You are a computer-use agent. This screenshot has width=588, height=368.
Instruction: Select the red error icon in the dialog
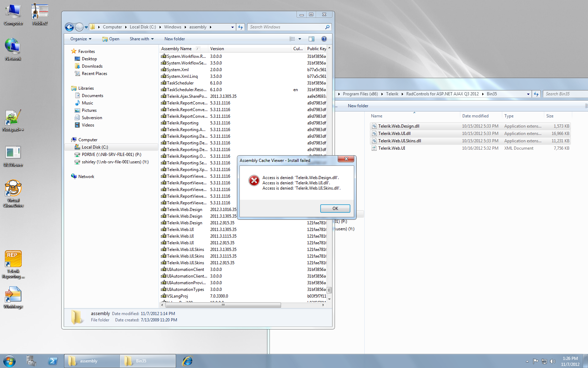(x=254, y=180)
